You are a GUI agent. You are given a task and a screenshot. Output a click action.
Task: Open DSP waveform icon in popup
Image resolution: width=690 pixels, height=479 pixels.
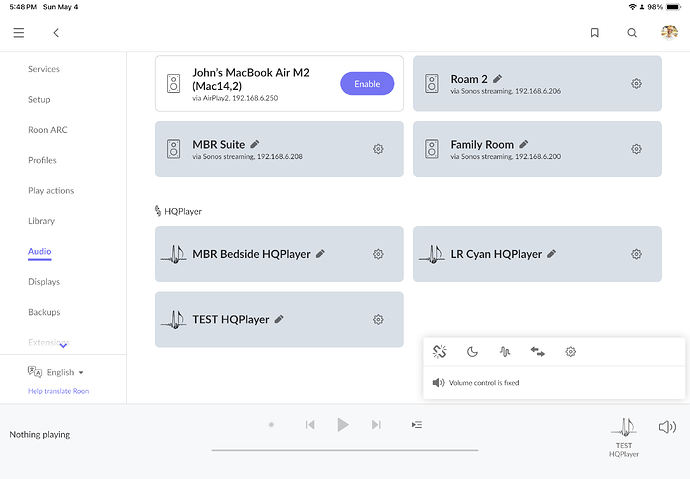tap(505, 351)
